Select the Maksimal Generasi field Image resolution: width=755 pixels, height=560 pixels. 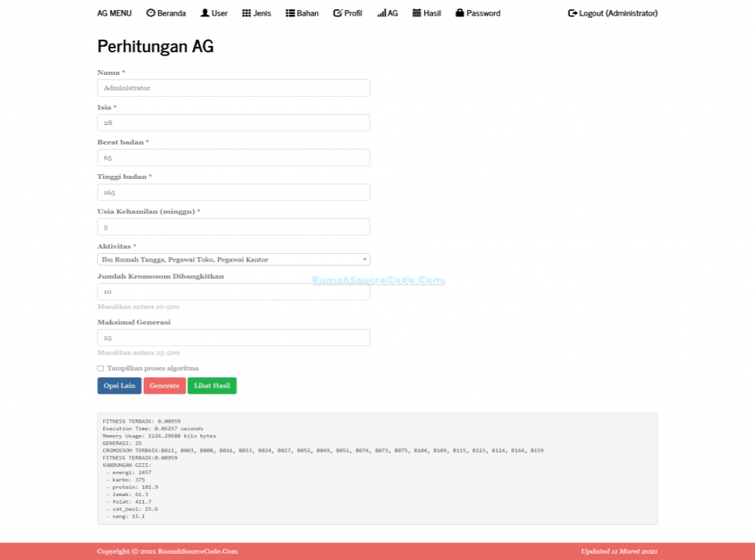(x=233, y=337)
